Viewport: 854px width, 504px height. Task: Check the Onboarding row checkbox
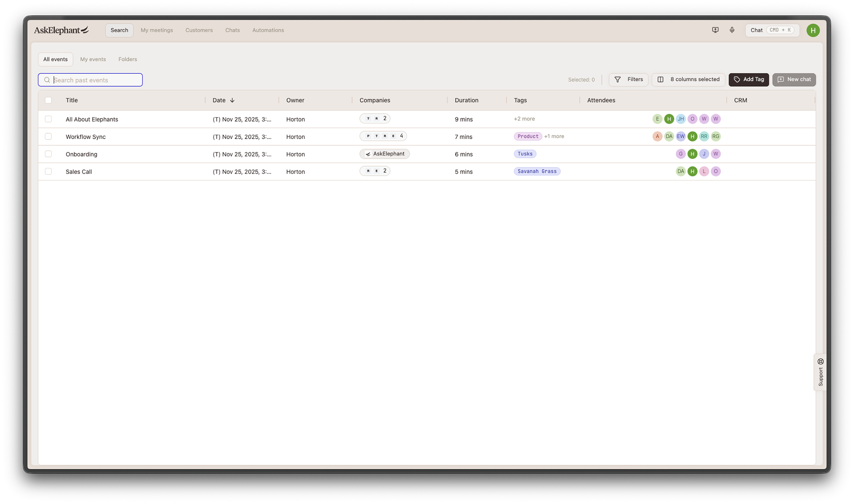48,154
